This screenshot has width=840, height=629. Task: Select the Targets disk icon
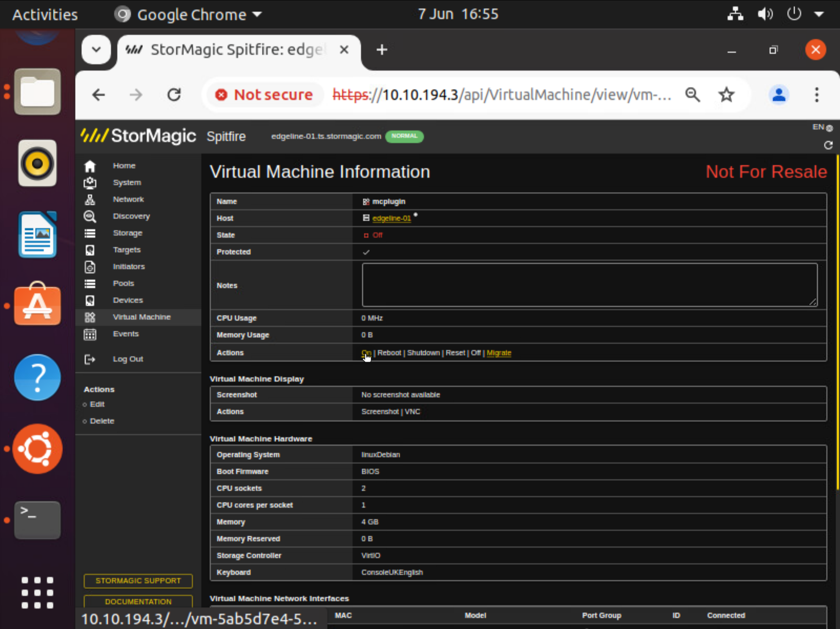tap(90, 250)
